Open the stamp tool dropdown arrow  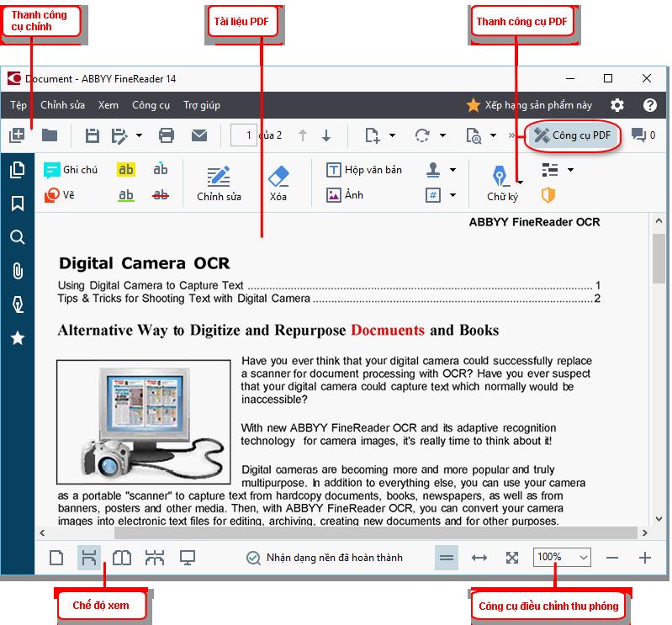click(453, 170)
